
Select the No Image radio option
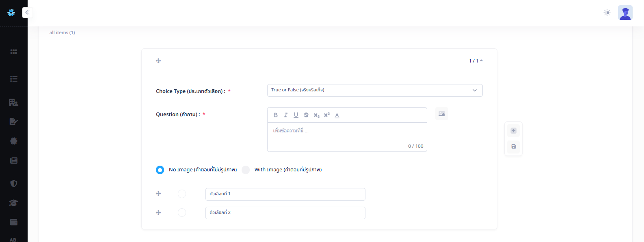(160, 170)
